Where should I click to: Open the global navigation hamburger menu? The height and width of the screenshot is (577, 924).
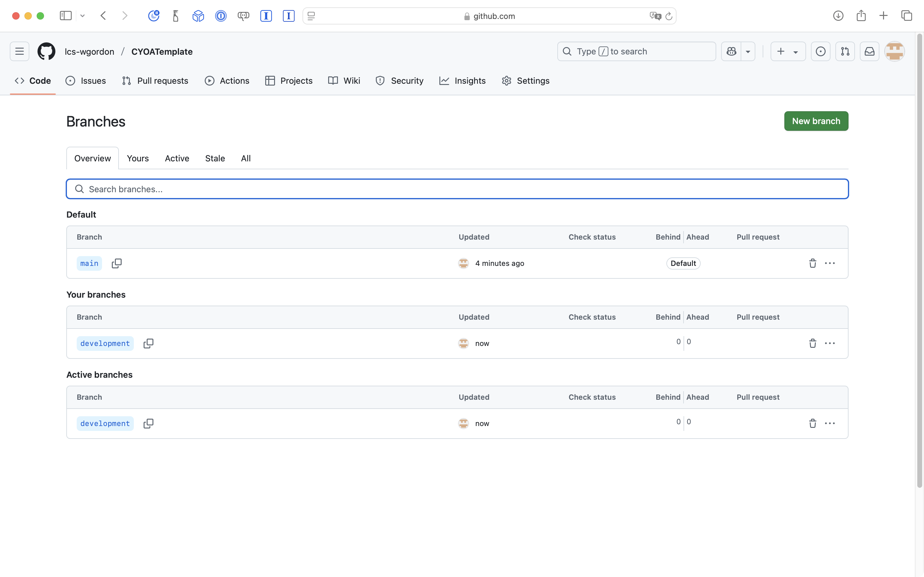(x=20, y=52)
